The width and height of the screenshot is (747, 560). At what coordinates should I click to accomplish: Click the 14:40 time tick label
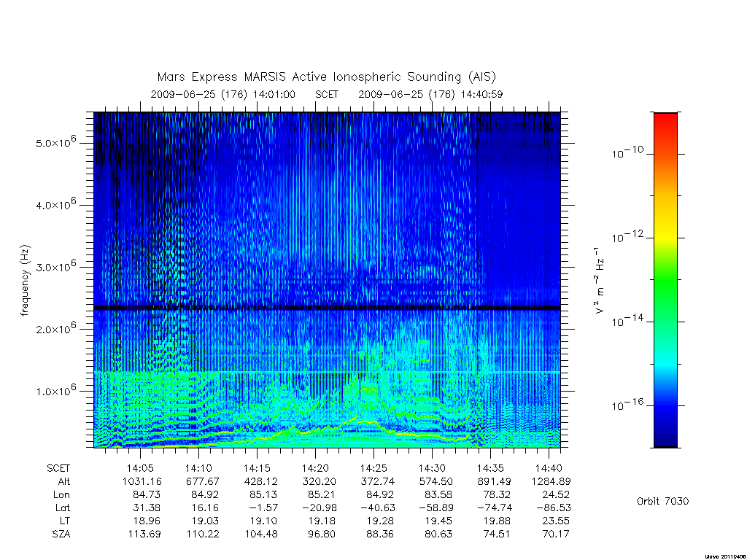[549, 469]
